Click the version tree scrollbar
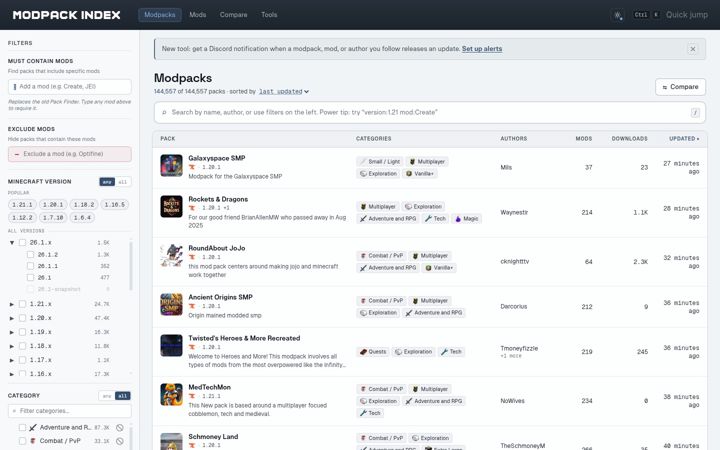 [131, 266]
